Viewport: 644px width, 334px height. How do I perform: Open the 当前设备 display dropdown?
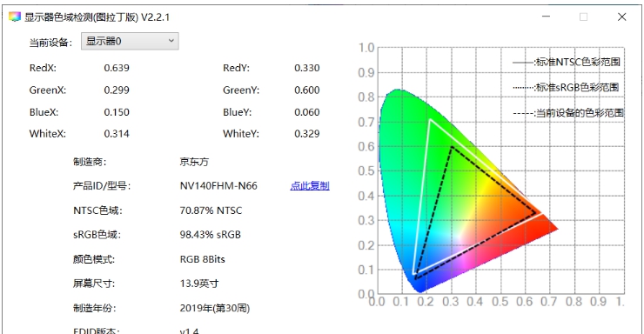pos(130,42)
